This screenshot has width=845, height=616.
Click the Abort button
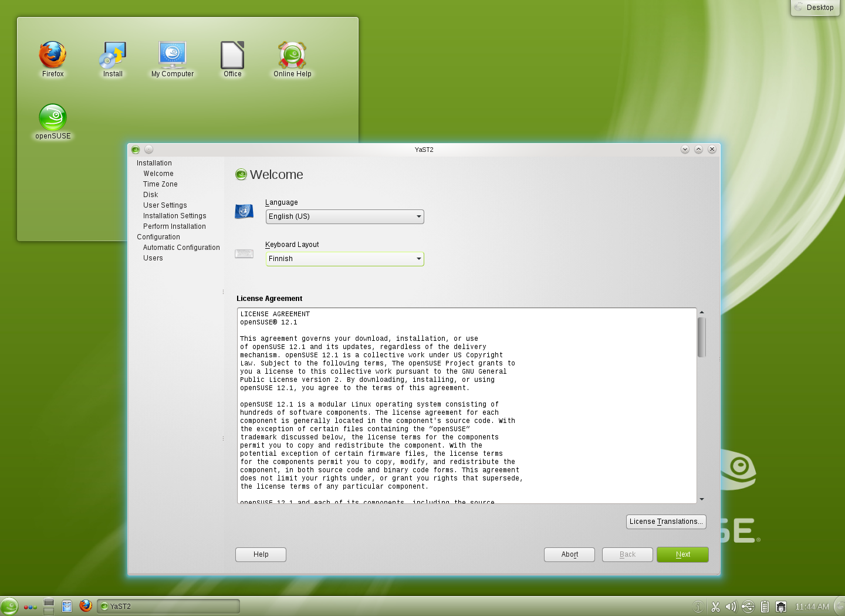coord(570,554)
